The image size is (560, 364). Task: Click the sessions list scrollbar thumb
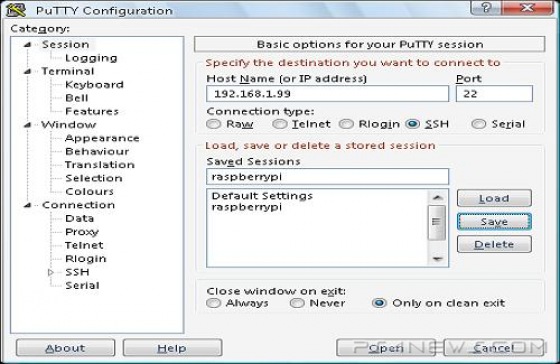(437, 222)
